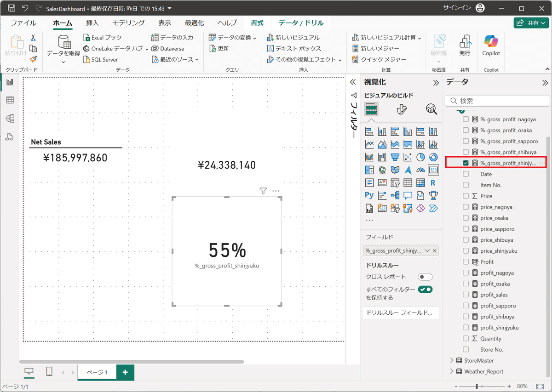
Task: Tick the Quantity field checkbox
Action: point(466,339)
